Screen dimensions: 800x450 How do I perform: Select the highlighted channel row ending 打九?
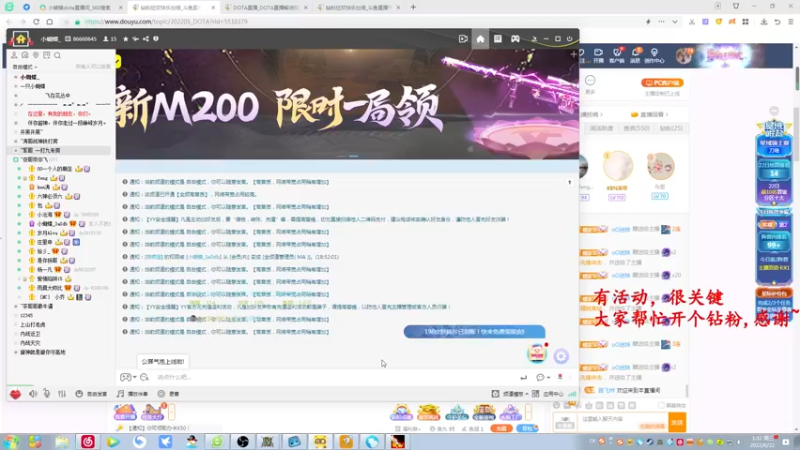(59, 151)
